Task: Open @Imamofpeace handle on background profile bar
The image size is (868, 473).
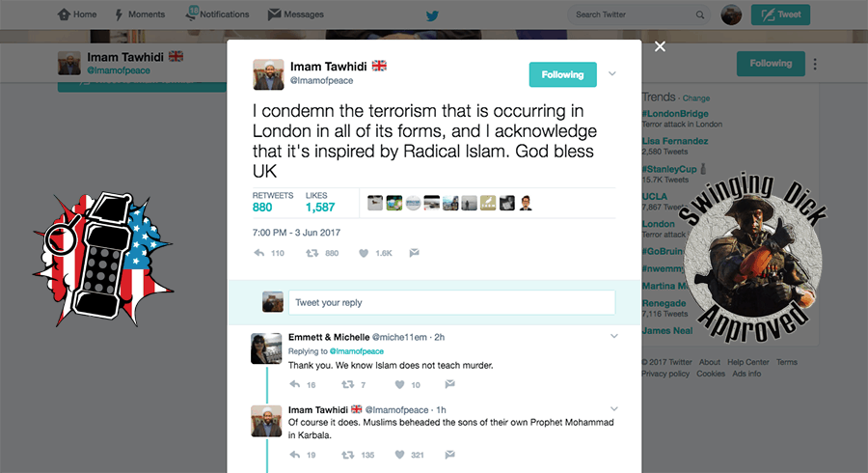Action: pos(119,70)
